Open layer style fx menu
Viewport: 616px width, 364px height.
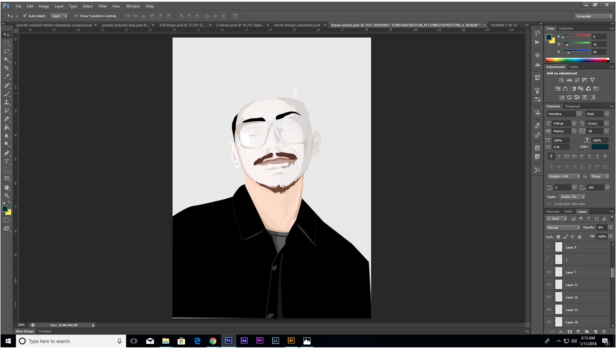561,332
